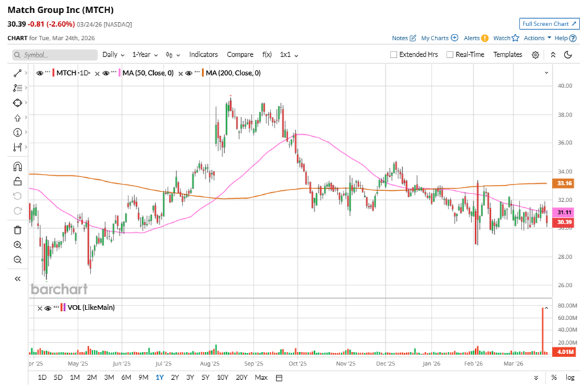Remove the MA 200 indicator

click(181, 74)
